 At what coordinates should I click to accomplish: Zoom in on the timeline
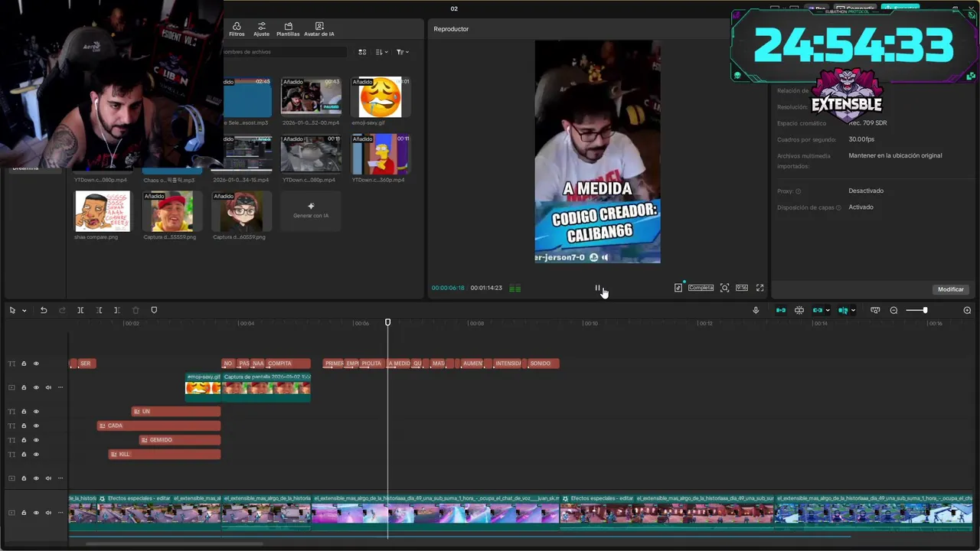click(x=967, y=310)
